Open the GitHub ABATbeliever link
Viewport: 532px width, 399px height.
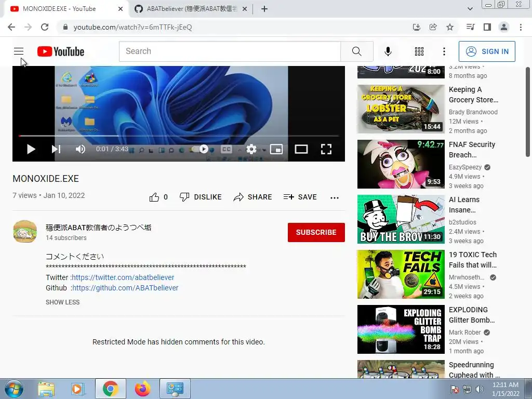(125, 288)
